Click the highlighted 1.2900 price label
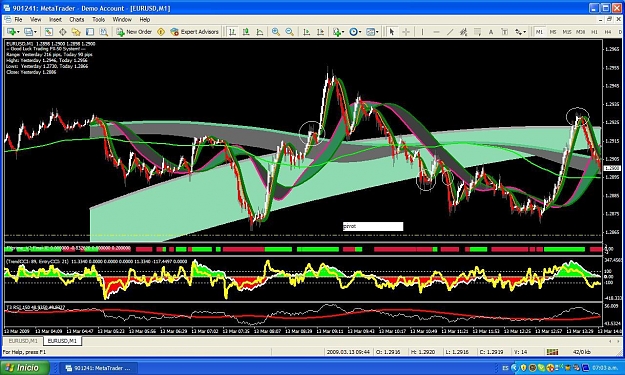This screenshot has height=375, width=625. 611,168
